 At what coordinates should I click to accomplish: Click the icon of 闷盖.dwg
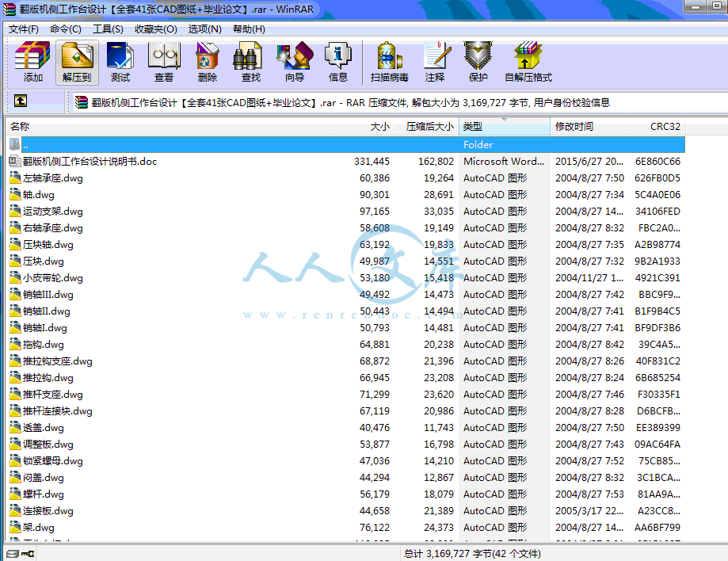tap(15, 478)
